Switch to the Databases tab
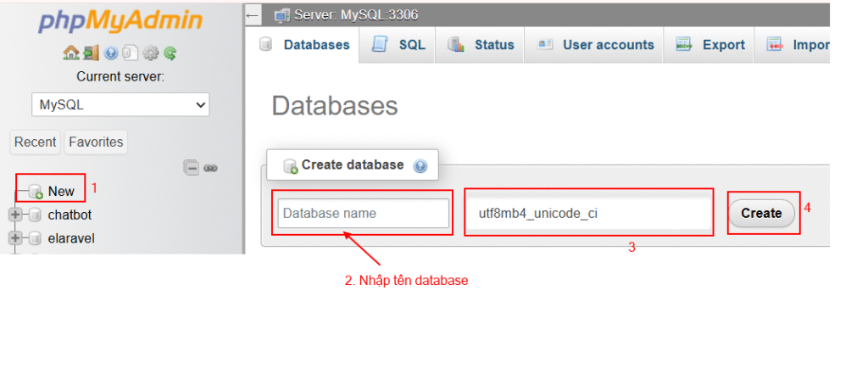The image size is (868, 374). (303, 45)
